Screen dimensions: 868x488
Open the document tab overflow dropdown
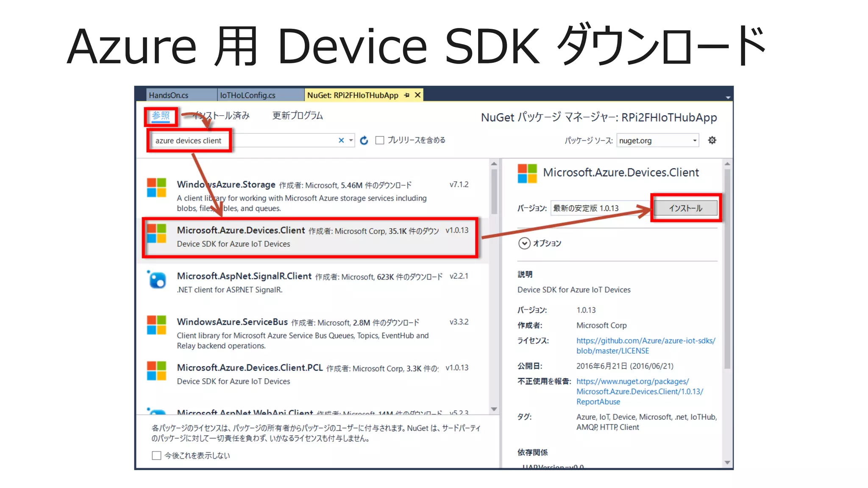727,97
